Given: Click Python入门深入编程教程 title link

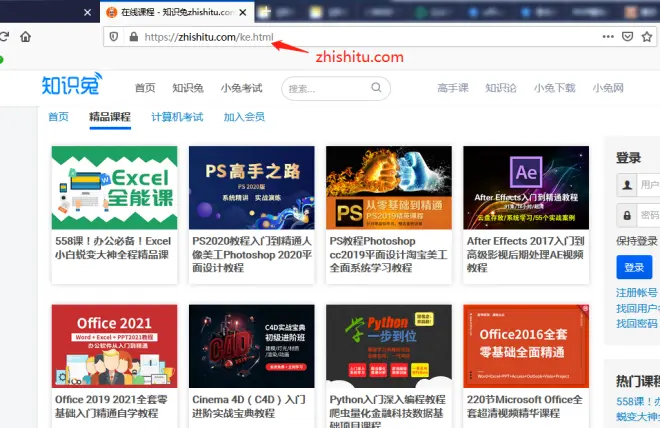Looking at the screenshot, I should [x=387, y=411].
